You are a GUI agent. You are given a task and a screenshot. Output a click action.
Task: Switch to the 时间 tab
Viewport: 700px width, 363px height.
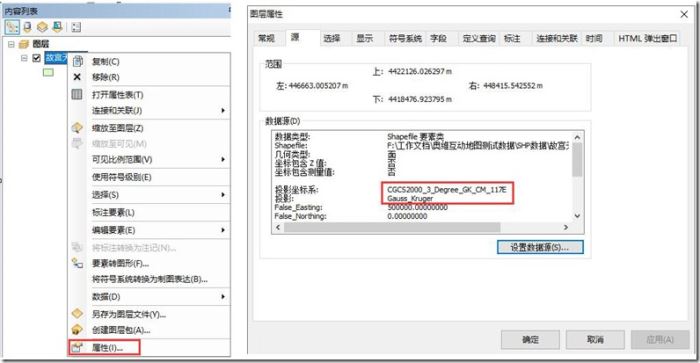click(x=594, y=38)
